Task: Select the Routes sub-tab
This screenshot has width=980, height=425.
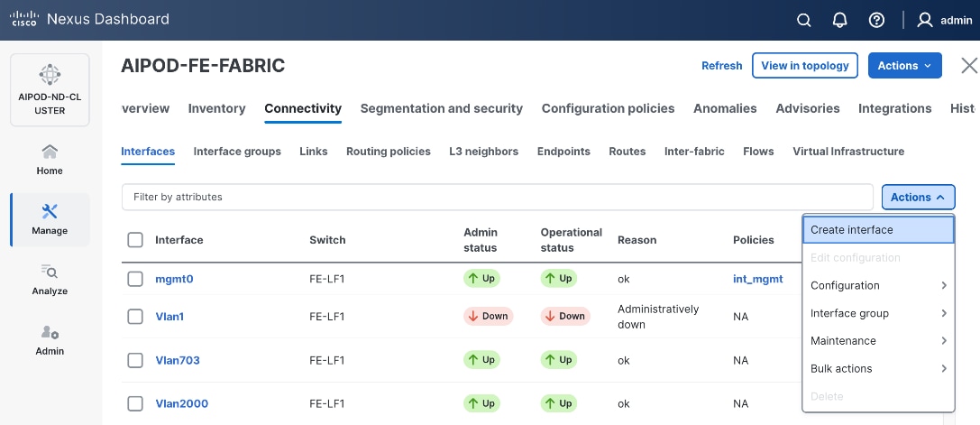Action: pyautogui.click(x=627, y=152)
